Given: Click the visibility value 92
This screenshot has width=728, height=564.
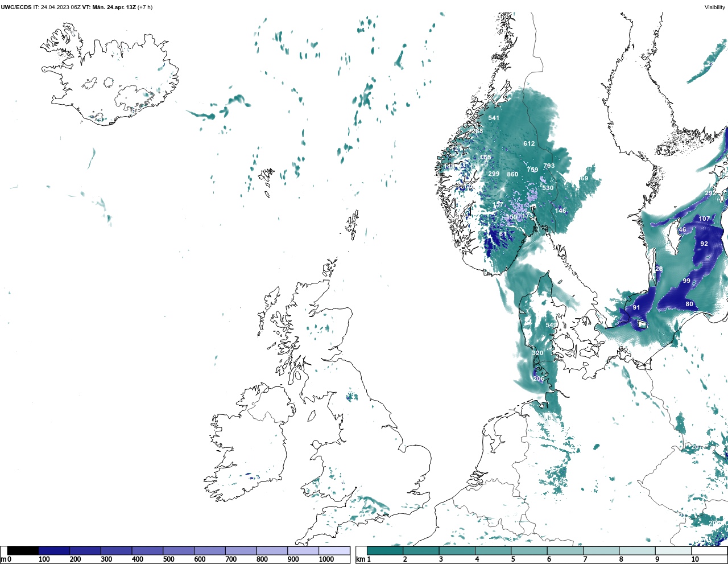Looking at the screenshot, I should point(704,244).
